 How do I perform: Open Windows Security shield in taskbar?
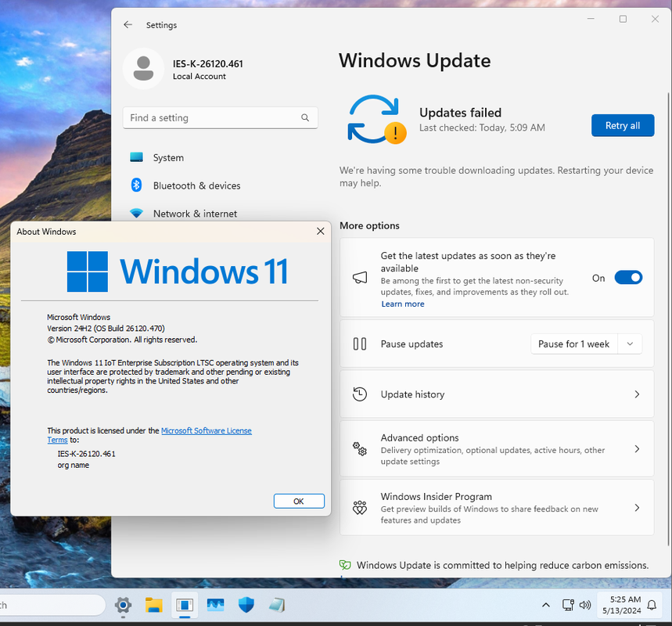246,605
